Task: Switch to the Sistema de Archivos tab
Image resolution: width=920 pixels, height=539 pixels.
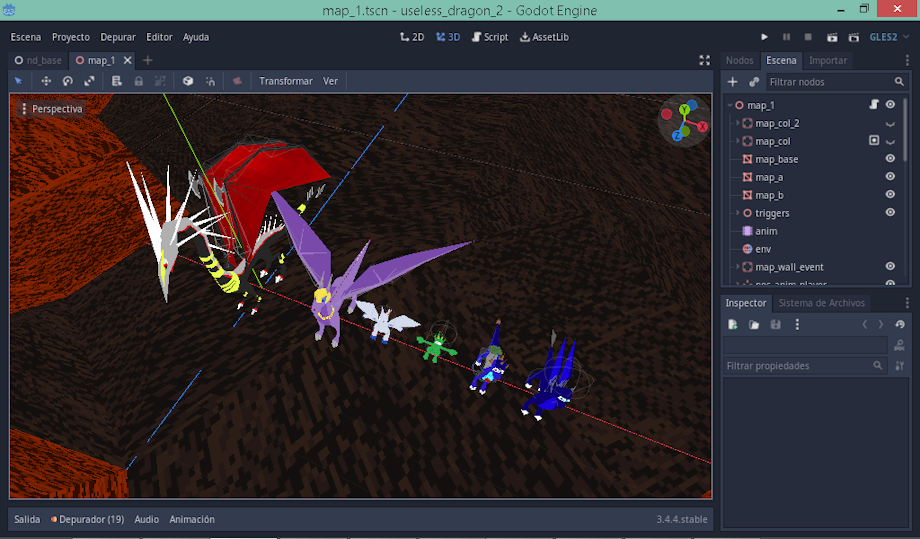Action: (822, 303)
